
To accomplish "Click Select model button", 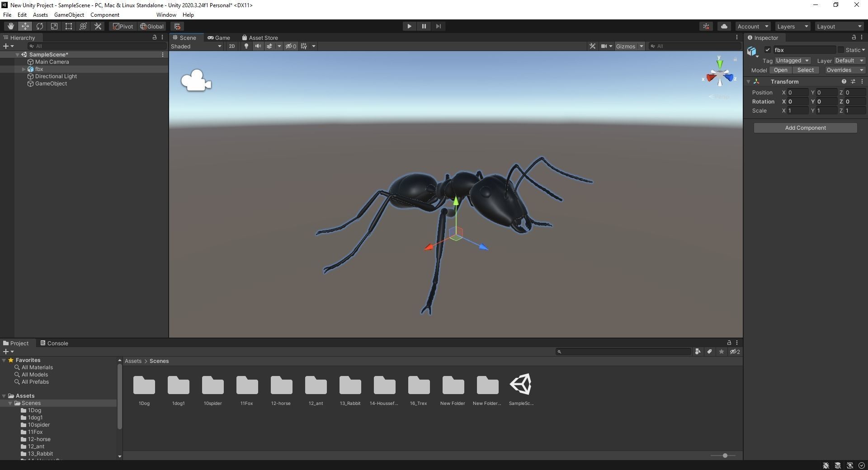I will coord(805,70).
